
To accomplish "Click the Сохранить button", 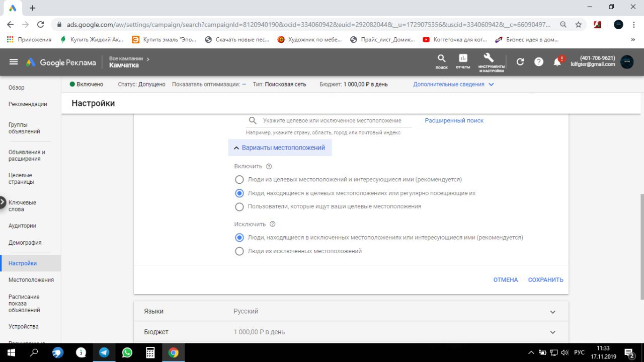I will click(x=545, y=279).
